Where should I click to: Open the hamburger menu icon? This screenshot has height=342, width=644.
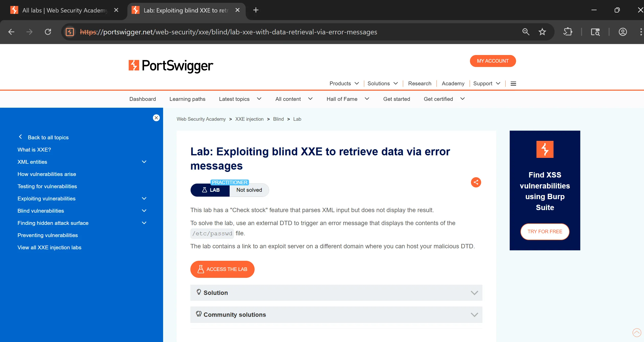point(513,84)
